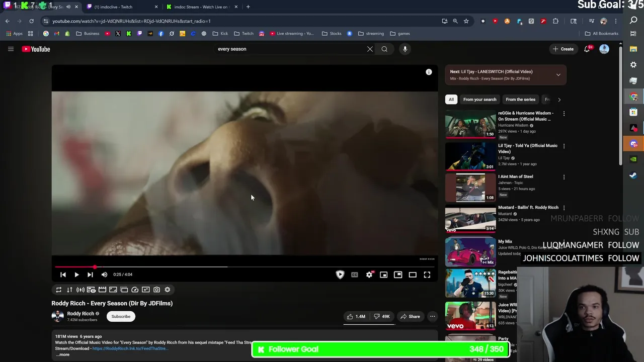
Task: Select the 'All' filter chip
Action: (x=451, y=100)
